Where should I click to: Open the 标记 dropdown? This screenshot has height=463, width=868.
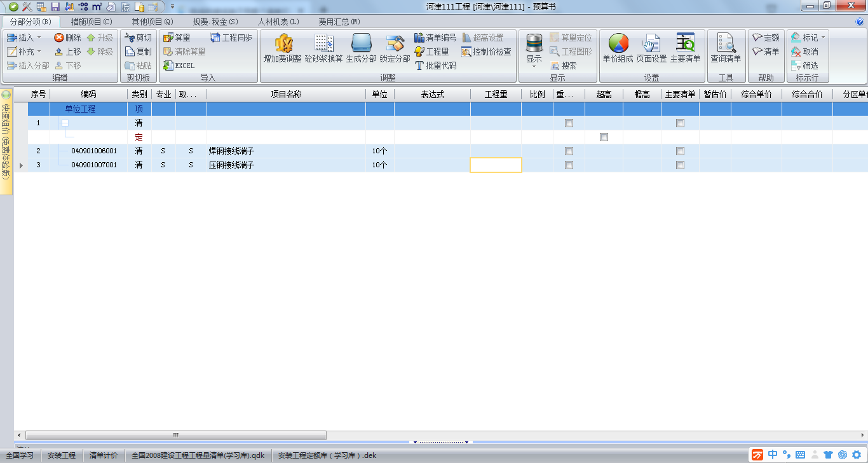[x=824, y=38]
